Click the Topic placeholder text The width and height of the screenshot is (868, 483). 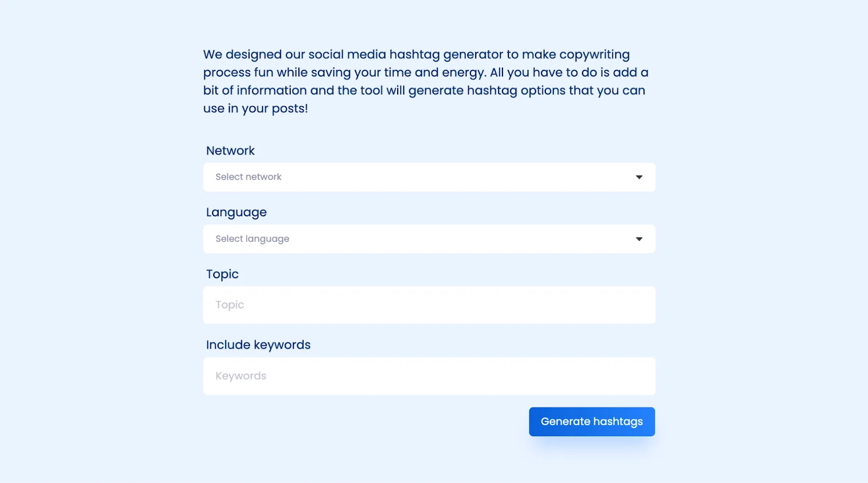tap(229, 305)
